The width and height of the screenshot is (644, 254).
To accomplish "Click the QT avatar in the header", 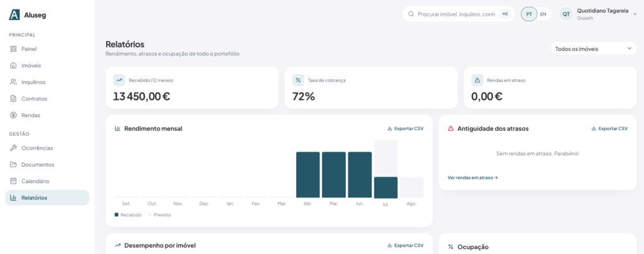I will point(566,14).
